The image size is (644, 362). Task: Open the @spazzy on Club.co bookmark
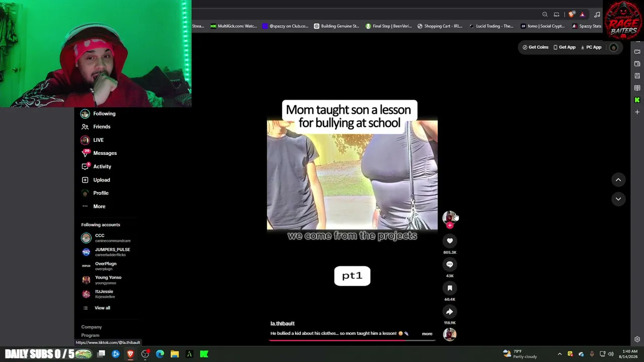point(285,26)
